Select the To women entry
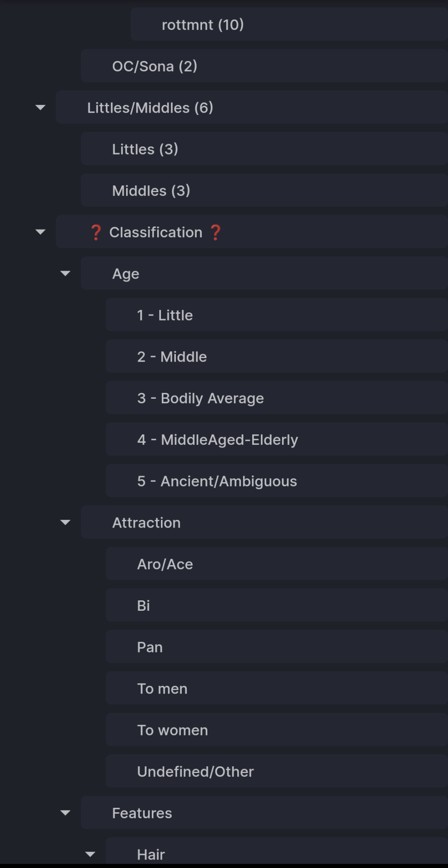This screenshot has height=868, width=448. (x=277, y=730)
